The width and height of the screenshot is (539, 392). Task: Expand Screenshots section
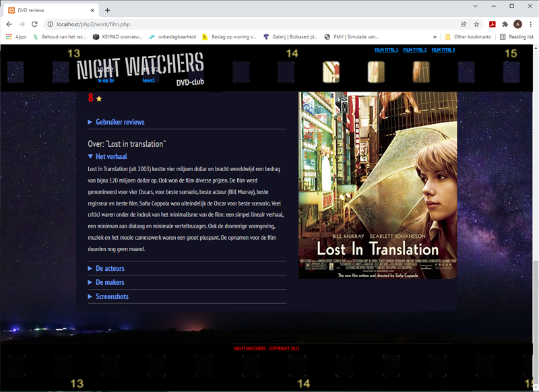coord(108,296)
